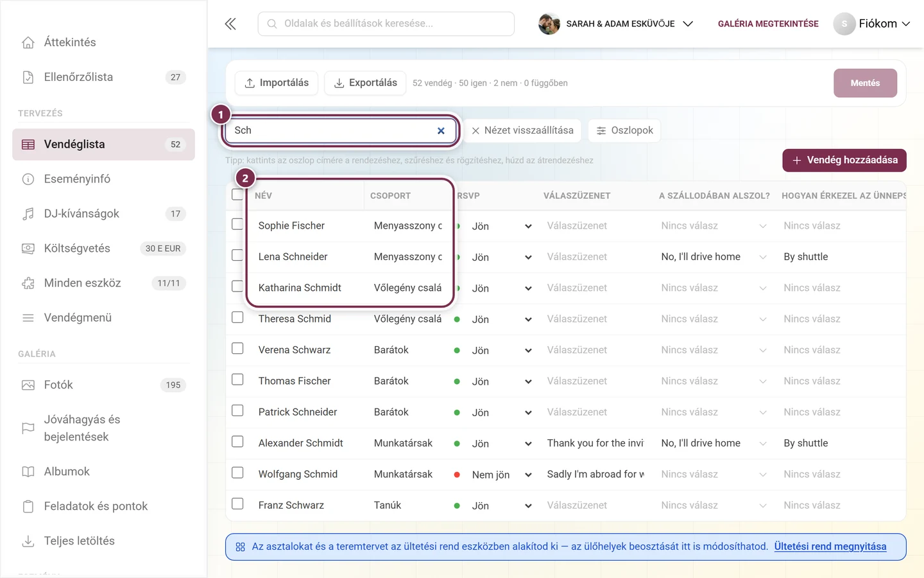
Task: Open the Fiókom account menu
Action: pyautogui.click(x=871, y=24)
